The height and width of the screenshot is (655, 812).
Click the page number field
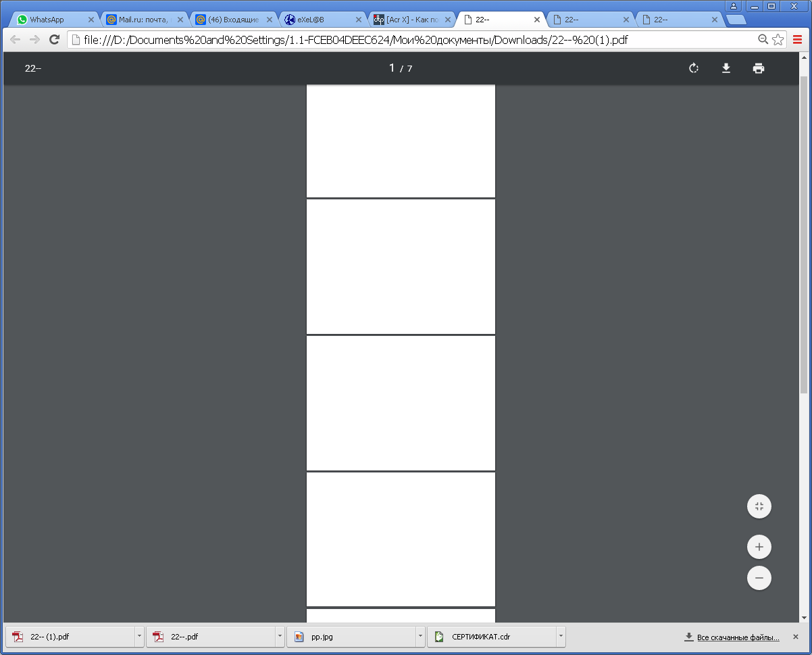[x=392, y=68]
